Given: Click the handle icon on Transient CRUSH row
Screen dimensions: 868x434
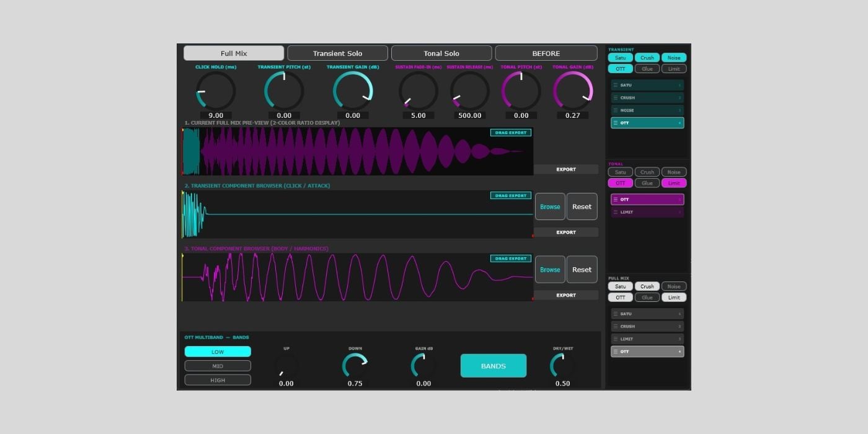Looking at the screenshot, I should pyautogui.click(x=615, y=97).
